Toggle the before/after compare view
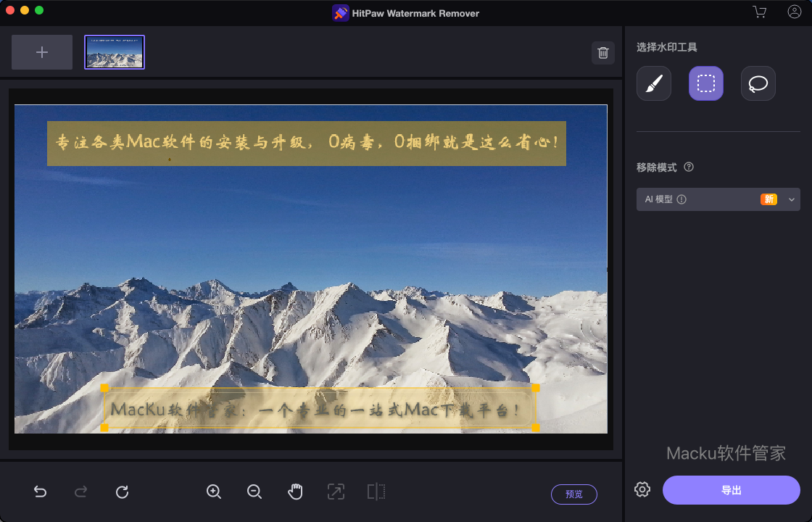Screen dimensions: 812x522 click(376, 492)
